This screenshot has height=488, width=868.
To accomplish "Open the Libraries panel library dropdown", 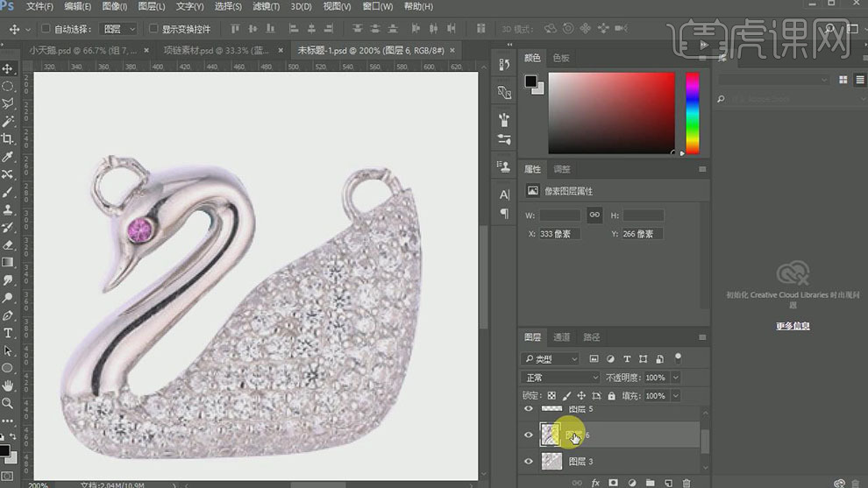I will pos(772,81).
